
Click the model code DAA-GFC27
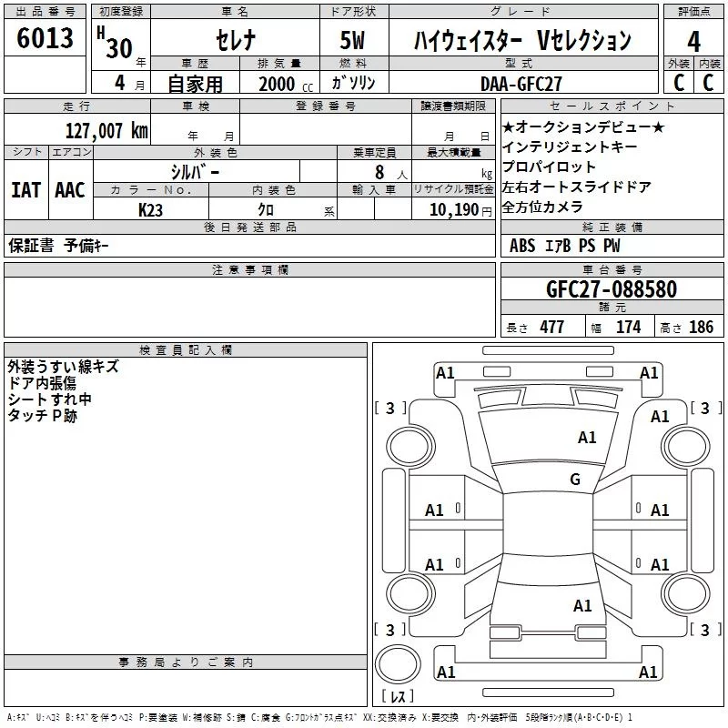coord(521,84)
